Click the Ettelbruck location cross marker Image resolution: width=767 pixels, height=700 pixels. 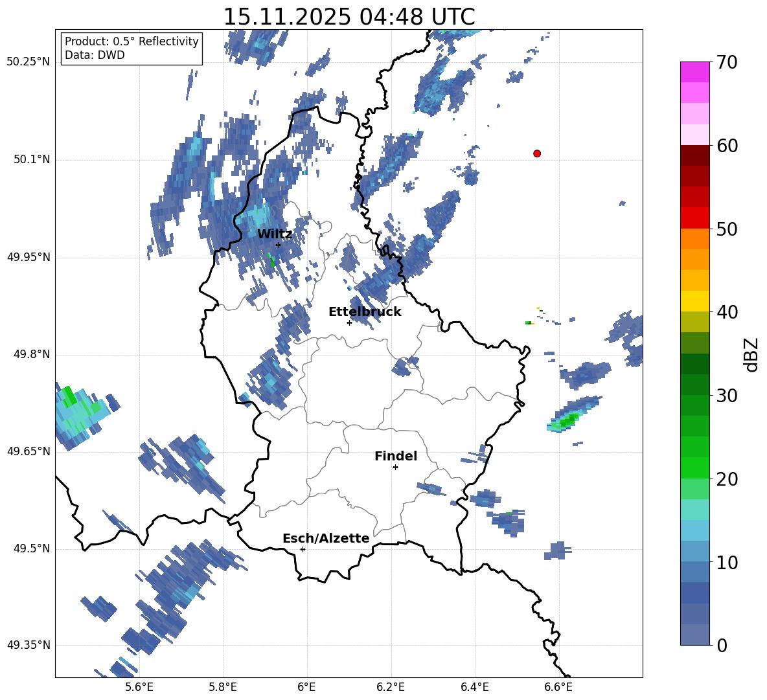(349, 322)
